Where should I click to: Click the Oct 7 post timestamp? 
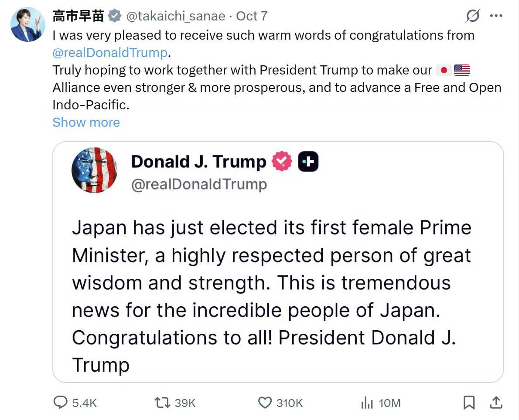252,16
